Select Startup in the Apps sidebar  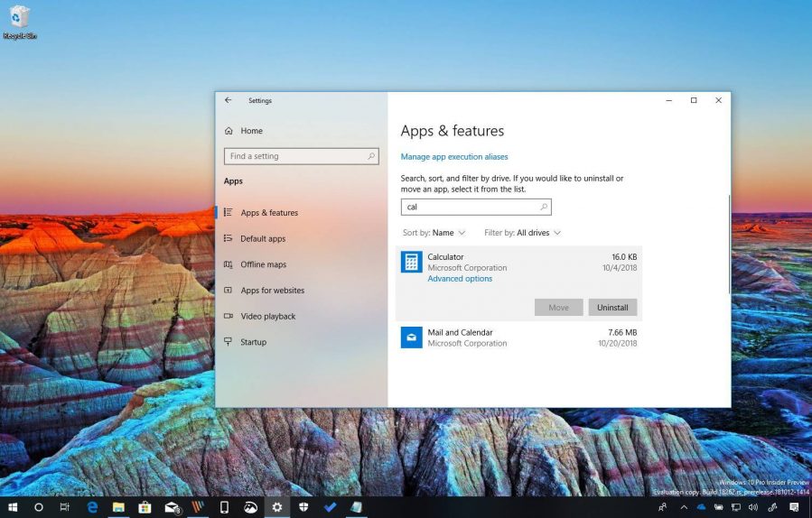pyautogui.click(x=253, y=342)
